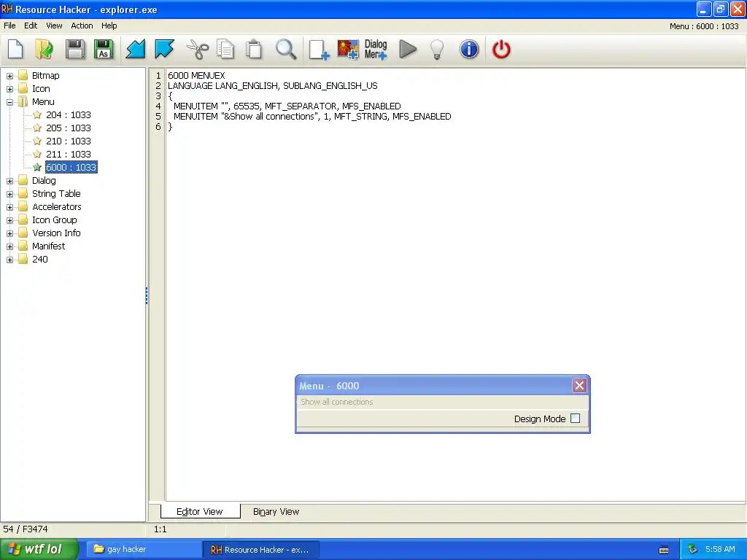
Task: Click the Bitmap folder icon
Action: (x=23, y=75)
